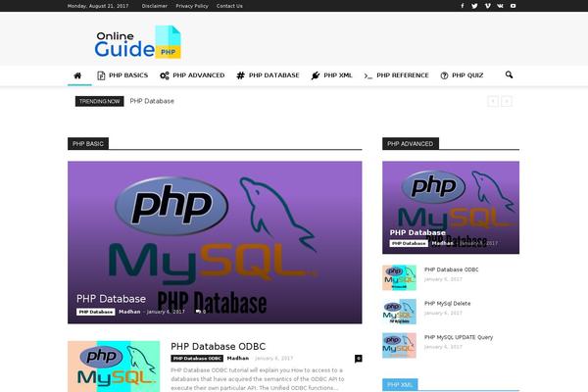Open PHP MySQL UPDATE Query sidebar thumbnail
The height and width of the screenshot is (392, 588).
pyautogui.click(x=400, y=345)
